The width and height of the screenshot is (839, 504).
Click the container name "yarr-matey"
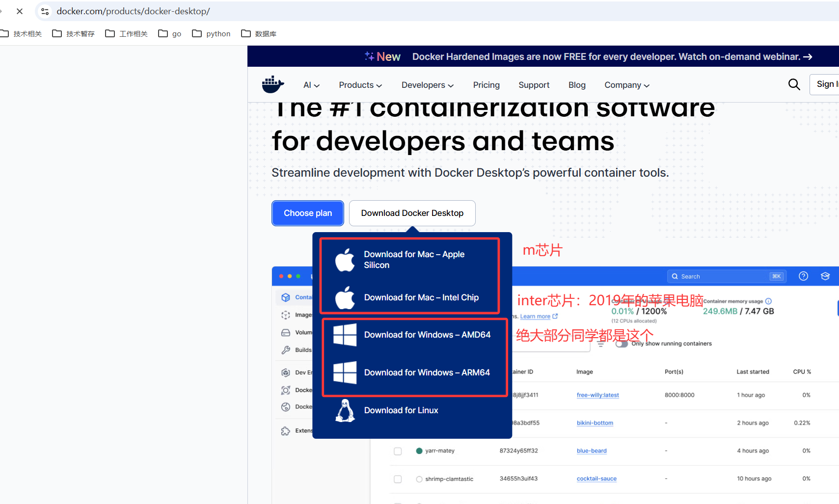click(x=440, y=451)
